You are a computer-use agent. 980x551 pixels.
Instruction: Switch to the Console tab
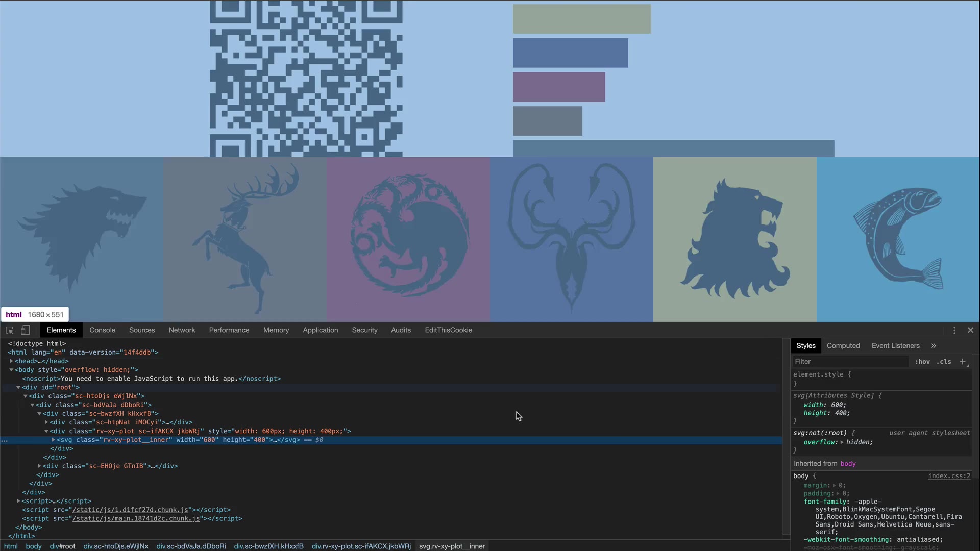click(x=102, y=330)
